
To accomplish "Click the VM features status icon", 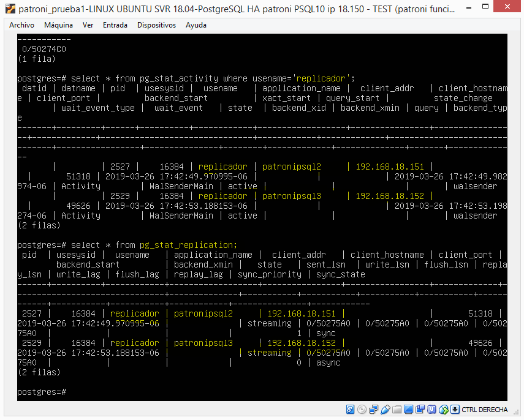I will pos(431,409).
